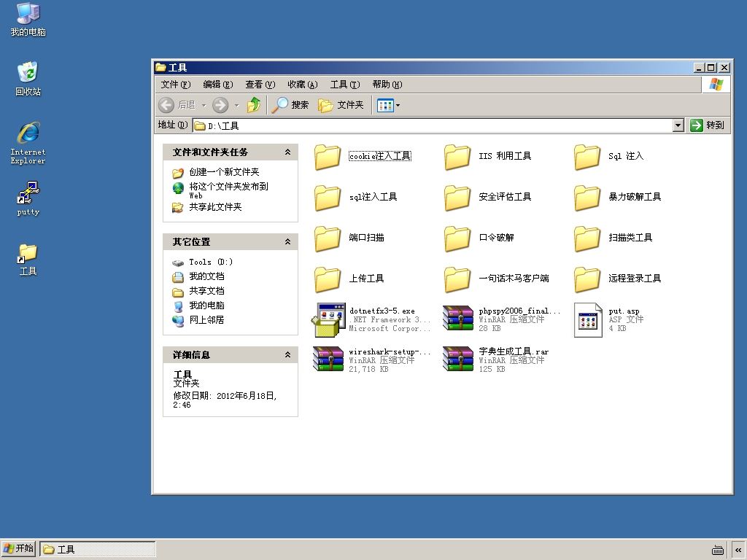Toggle the 文件夹 folders pane button
This screenshot has width=747, height=560.
(x=341, y=105)
